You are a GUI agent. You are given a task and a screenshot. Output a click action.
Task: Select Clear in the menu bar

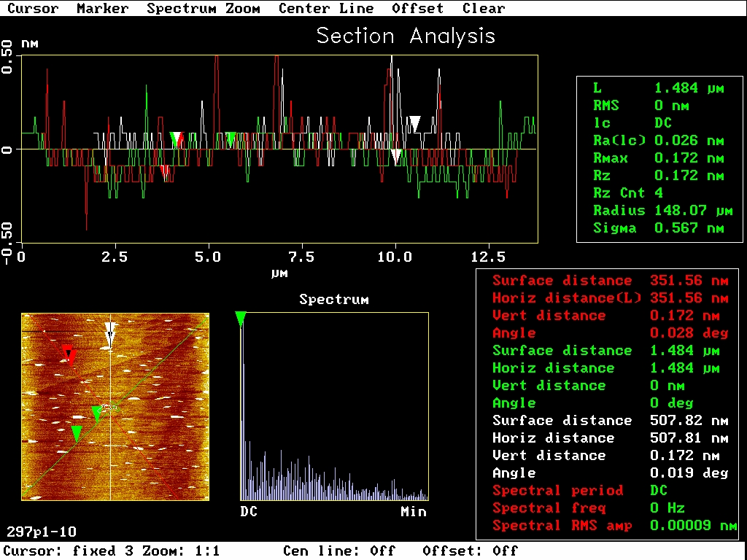click(x=484, y=9)
